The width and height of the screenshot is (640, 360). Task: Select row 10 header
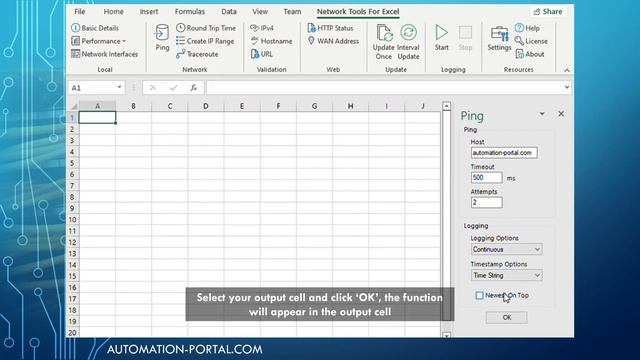(72, 220)
